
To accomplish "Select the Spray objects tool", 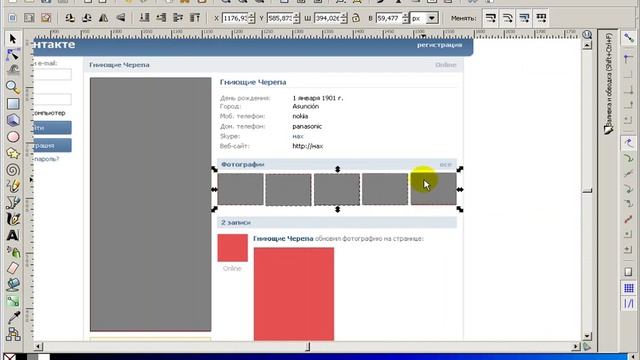I will pyautogui.click(x=13, y=252).
